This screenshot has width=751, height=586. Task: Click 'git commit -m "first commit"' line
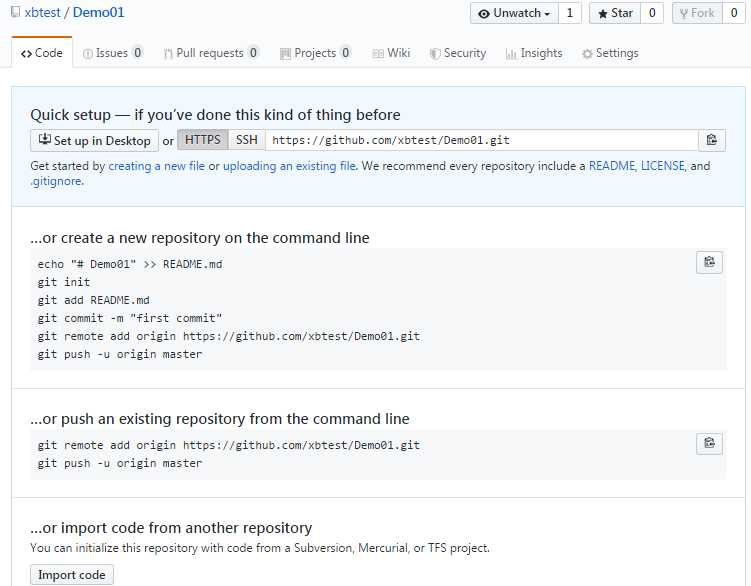[x=130, y=318]
